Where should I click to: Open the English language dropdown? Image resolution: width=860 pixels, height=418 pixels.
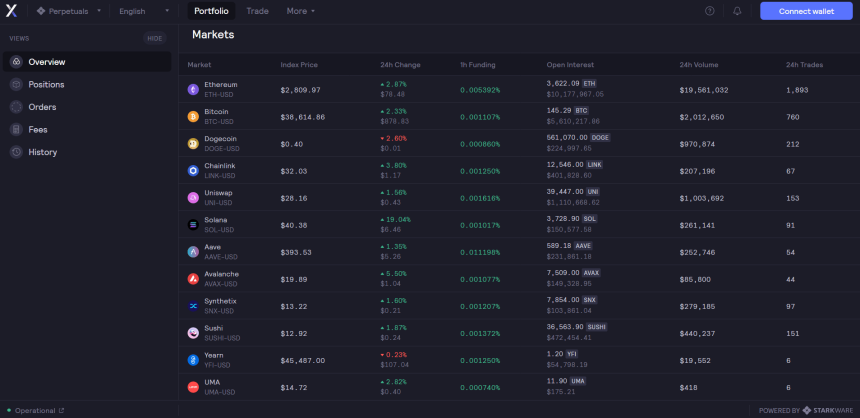[x=137, y=11]
